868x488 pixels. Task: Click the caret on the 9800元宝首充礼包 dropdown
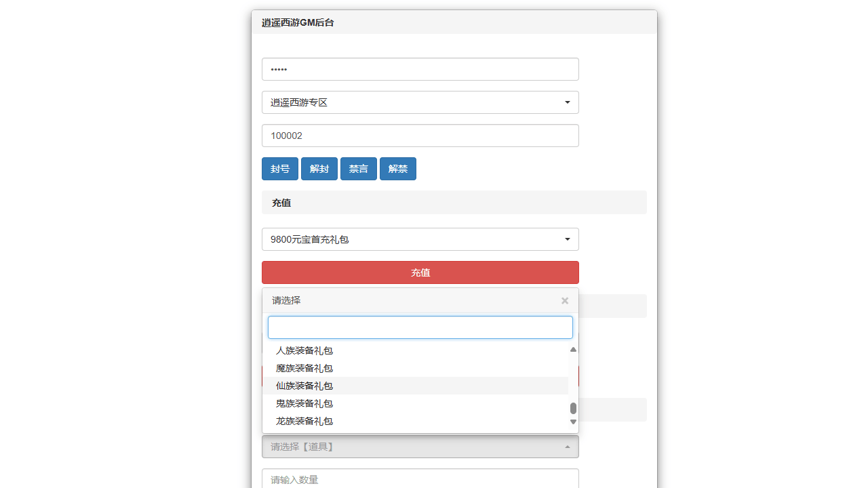(x=567, y=239)
